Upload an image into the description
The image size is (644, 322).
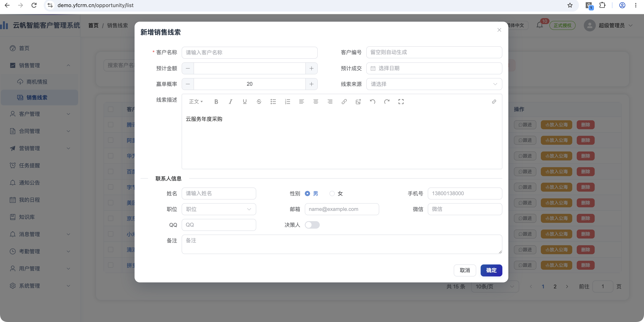click(358, 102)
